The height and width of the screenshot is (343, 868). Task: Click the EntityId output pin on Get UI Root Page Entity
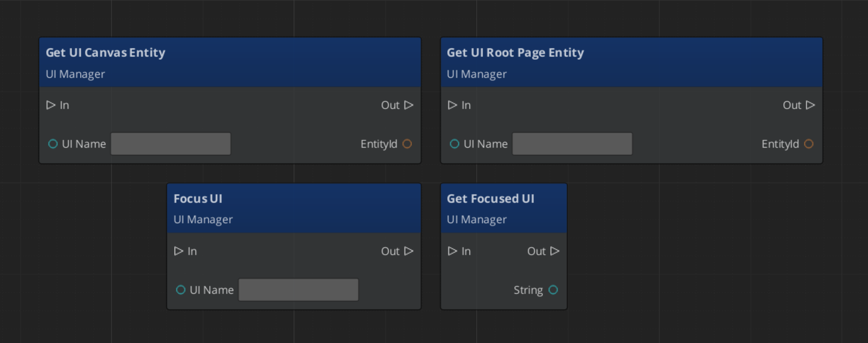[x=809, y=144]
